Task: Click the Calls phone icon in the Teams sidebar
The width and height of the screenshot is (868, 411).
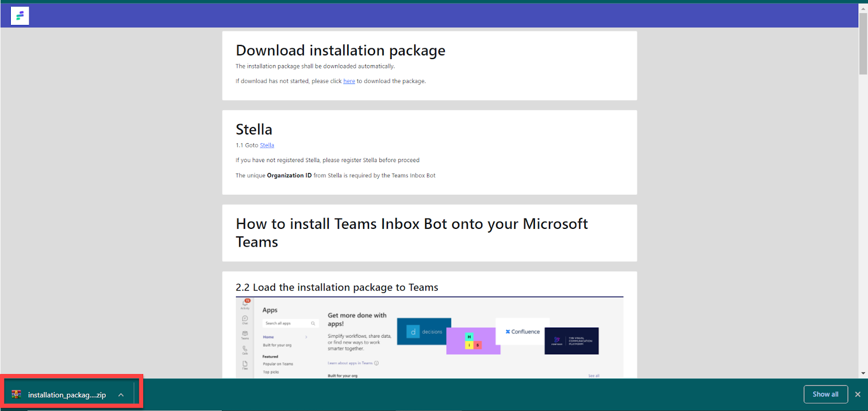Action: pos(245,350)
